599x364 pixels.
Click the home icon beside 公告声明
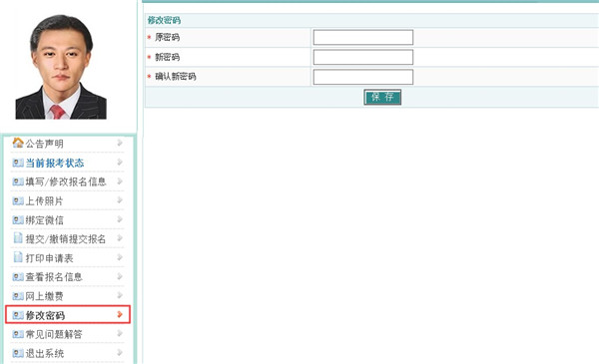click(x=18, y=143)
